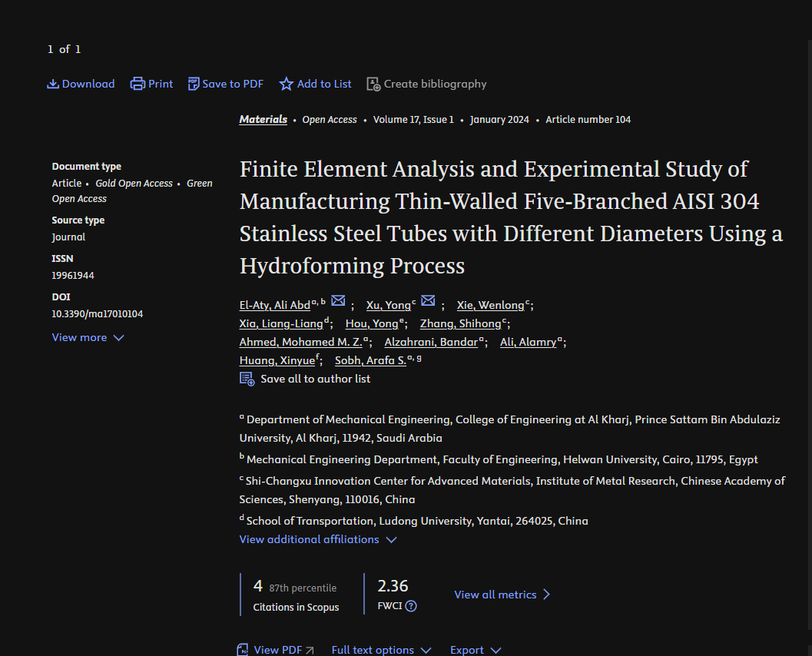Viewport: 812px width, 656px height.
Task: Click Save to PDF label
Action: click(x=233, y=84)
